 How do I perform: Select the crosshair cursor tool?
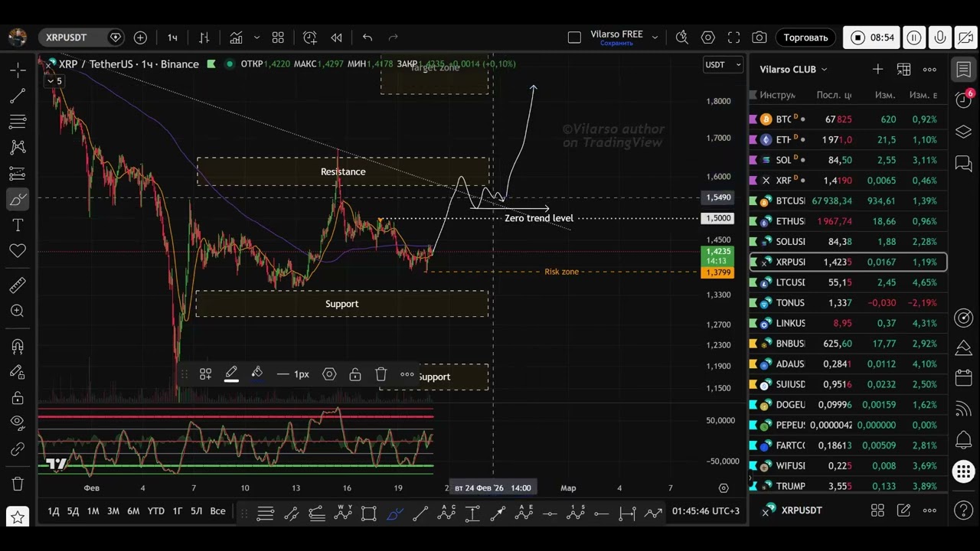(x=18, y=70)
